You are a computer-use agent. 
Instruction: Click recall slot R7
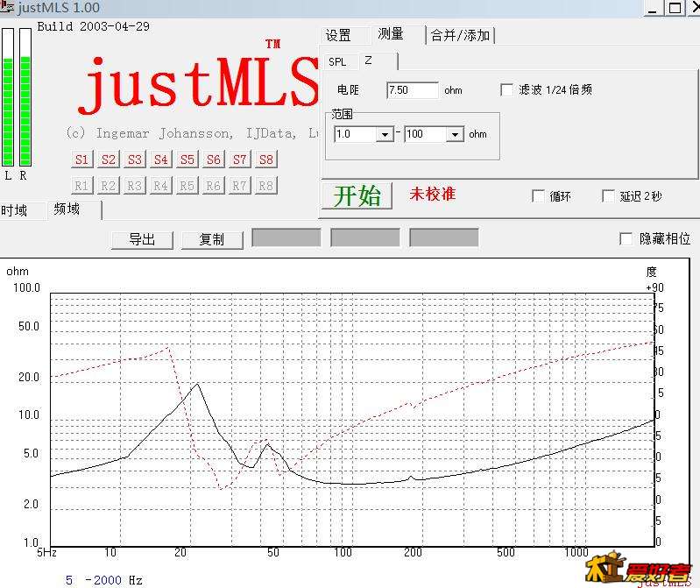click(240, 185)
